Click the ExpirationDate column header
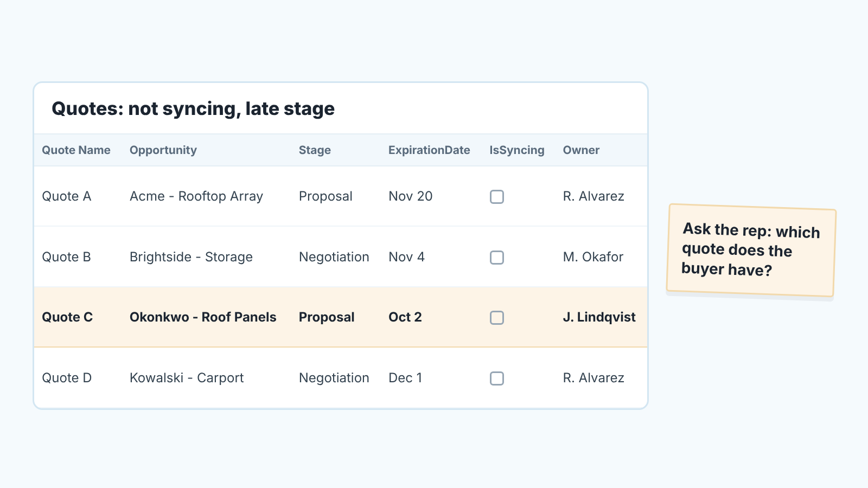 point(429,150)
